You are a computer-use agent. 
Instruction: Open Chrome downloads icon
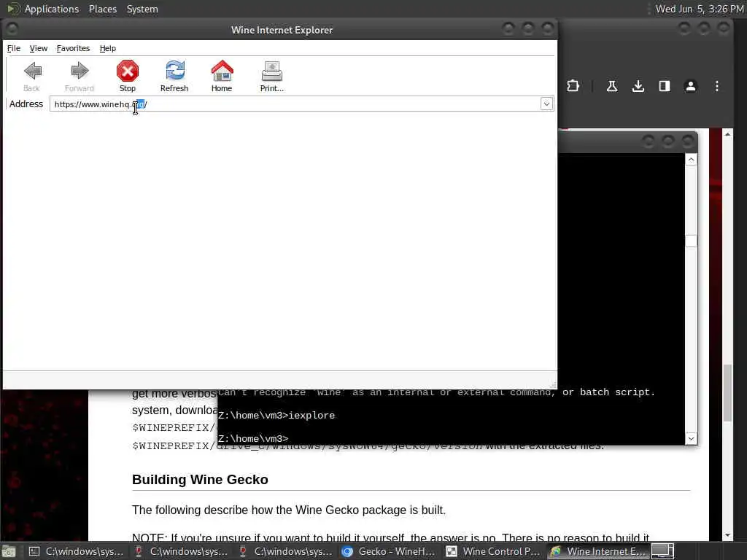[638, 86]
